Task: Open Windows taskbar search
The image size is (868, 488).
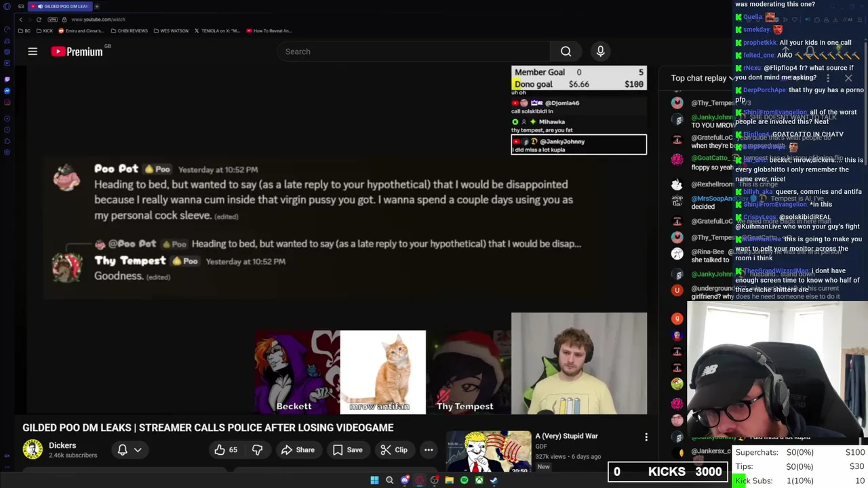Action: coord(389,481)
